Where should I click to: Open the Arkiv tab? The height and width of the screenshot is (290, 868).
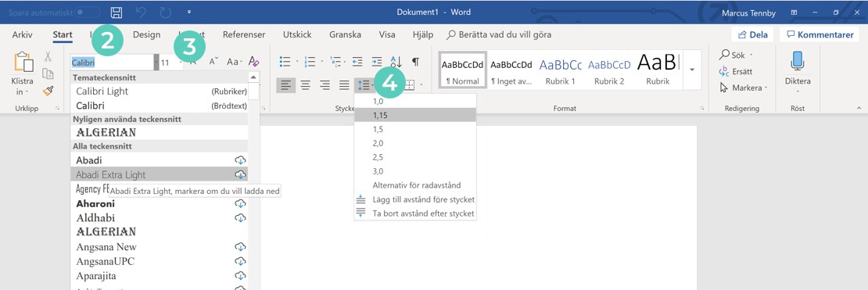tap(22, 34)
